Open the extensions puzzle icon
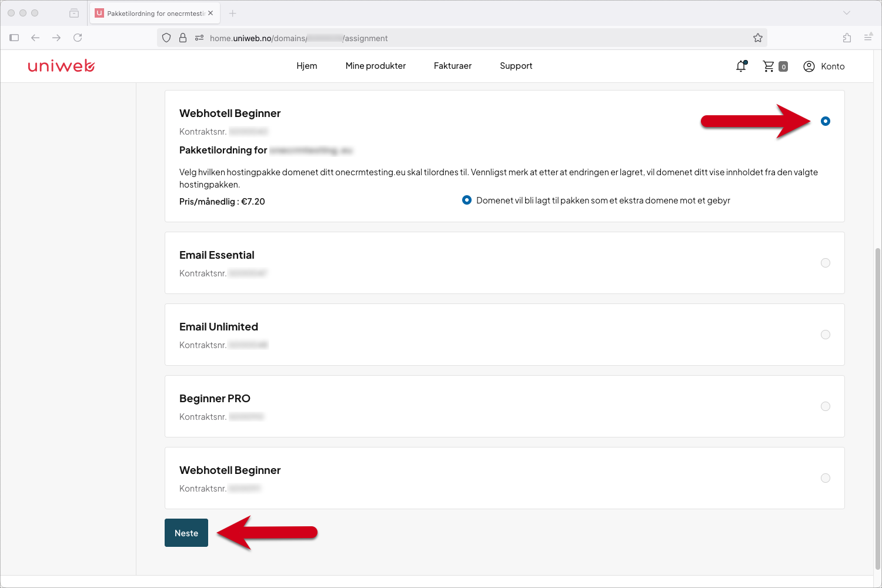Image resolution: width=882 pixels, height=588 pixels. (x=847, y=38)
